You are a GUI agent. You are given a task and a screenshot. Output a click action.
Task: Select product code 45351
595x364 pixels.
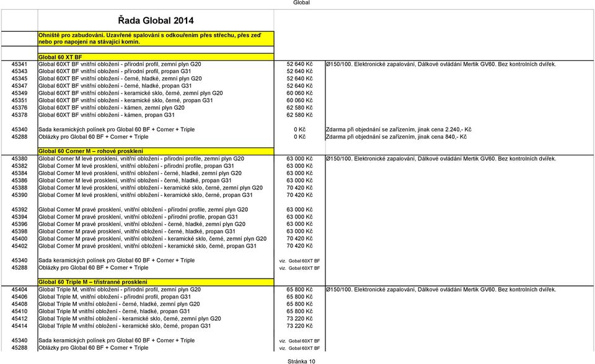pyautogui.click(x=19, y=100)
